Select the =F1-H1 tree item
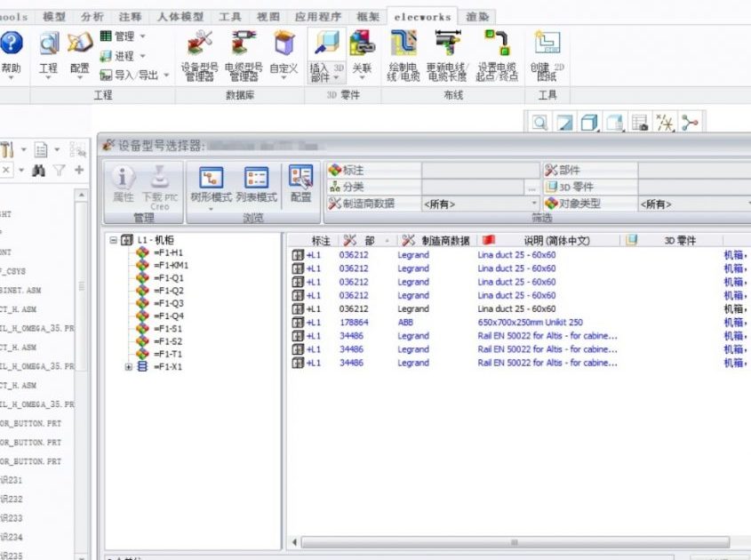The height and width of the screenshot is (560, 751). 169,252
